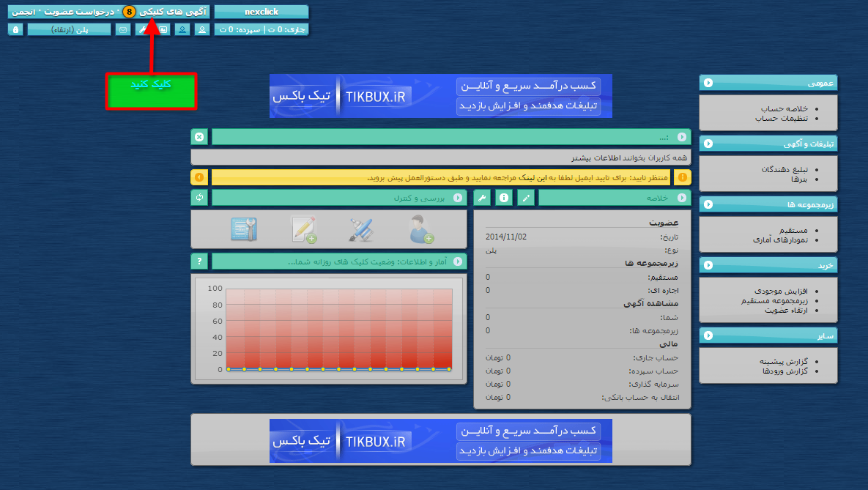Open آگهی های کلیکی menu item
The image size is (868, 490).
(173, 12)
